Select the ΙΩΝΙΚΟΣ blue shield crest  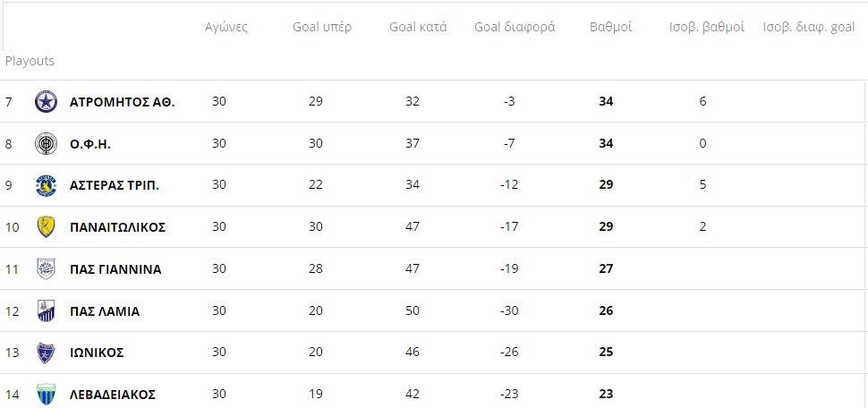point(46,353)
